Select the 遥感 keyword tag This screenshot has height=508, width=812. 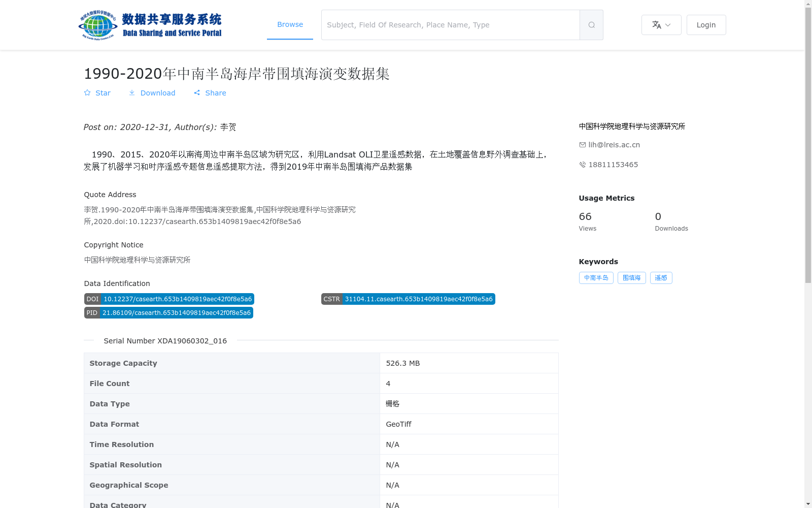661,278
